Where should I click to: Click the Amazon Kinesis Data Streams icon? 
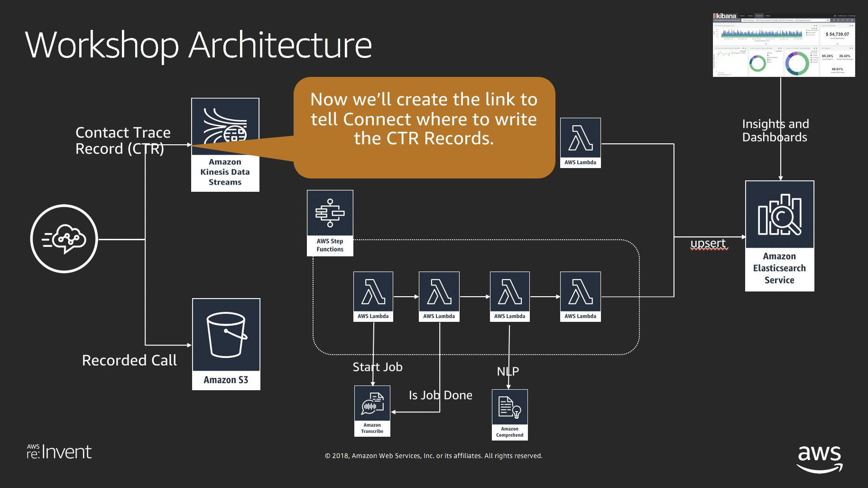pos(225,145)
